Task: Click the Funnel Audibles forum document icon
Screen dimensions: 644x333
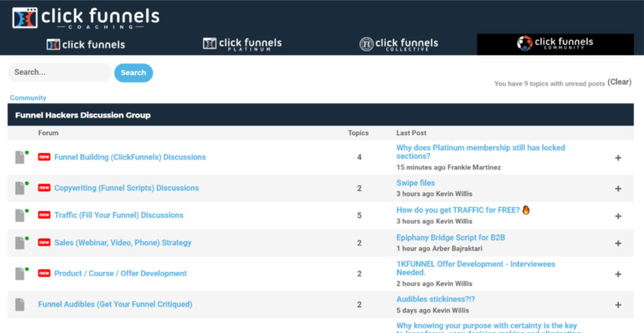Action: coord(19,304)
